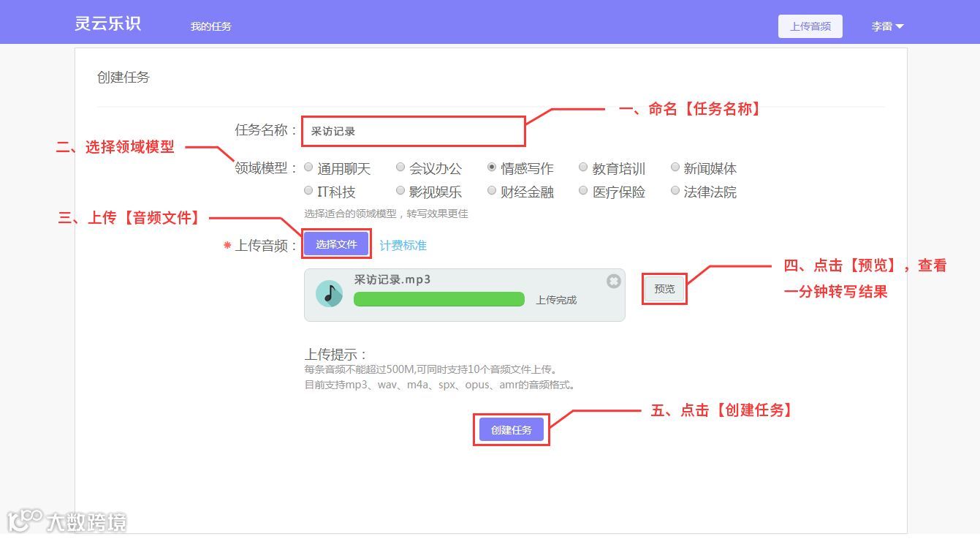The width and height of the screenshot is (980, 539).
Task: Click the 预览 button
Action: coord(664,289)
